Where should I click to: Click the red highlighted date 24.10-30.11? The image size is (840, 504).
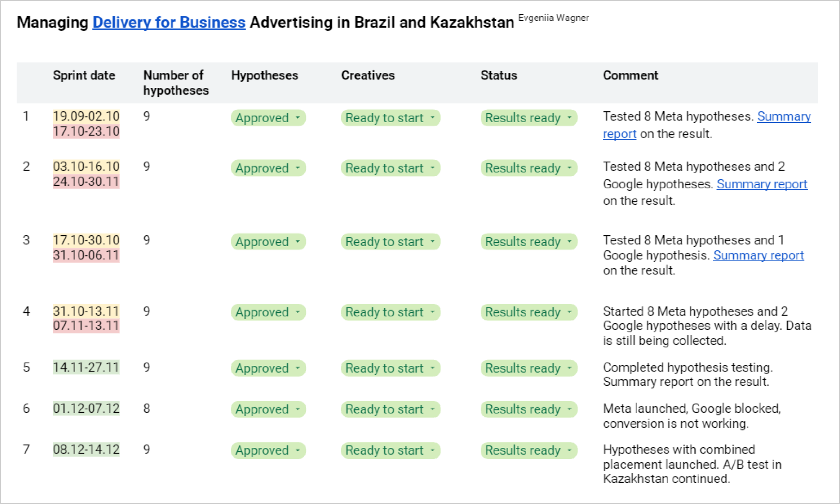(x=86, y=182)
